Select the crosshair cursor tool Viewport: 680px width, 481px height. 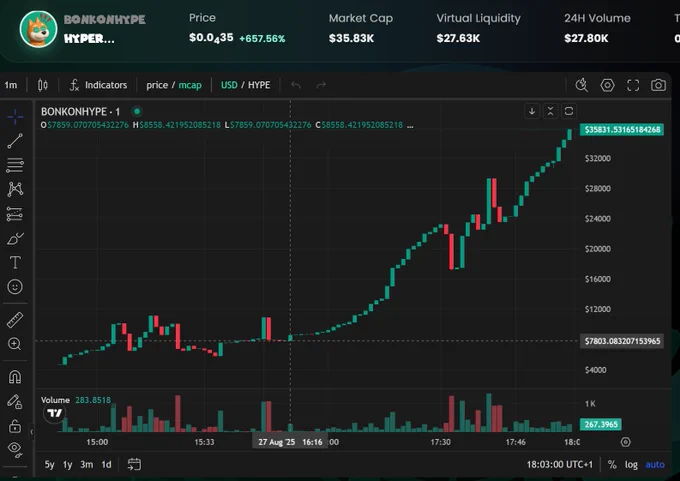pos(15,117)
